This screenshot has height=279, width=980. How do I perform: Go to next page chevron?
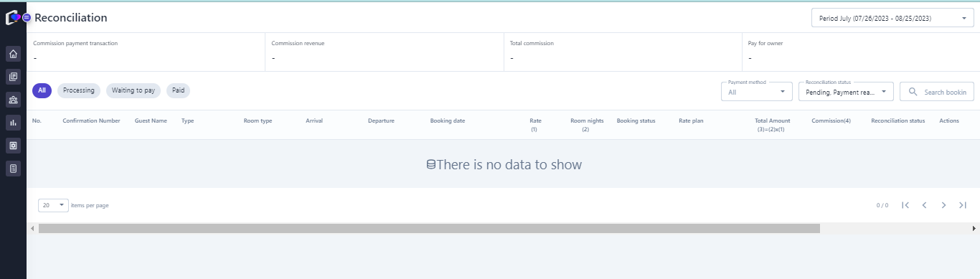pos(943,205)
